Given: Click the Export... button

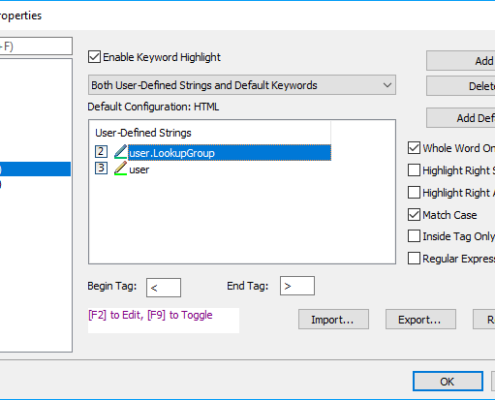Looking at the screenshot, I should (x=421, y=319).
